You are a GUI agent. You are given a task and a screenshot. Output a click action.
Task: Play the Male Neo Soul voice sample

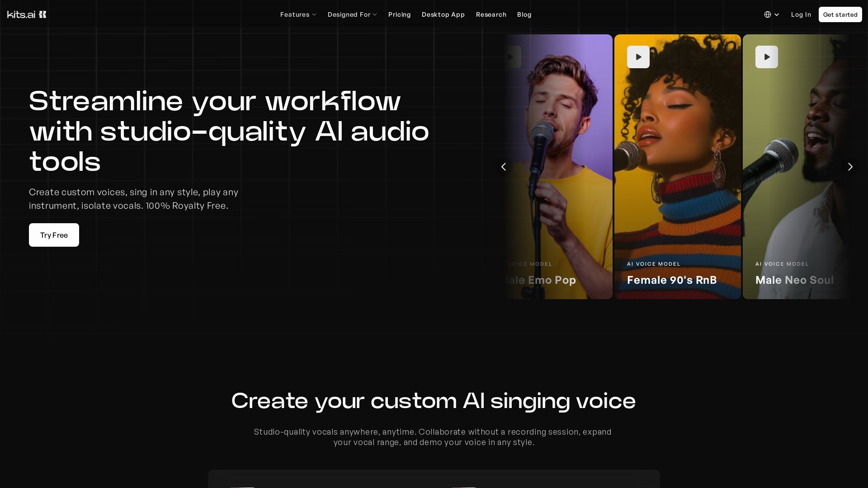(x=766, y=57)
